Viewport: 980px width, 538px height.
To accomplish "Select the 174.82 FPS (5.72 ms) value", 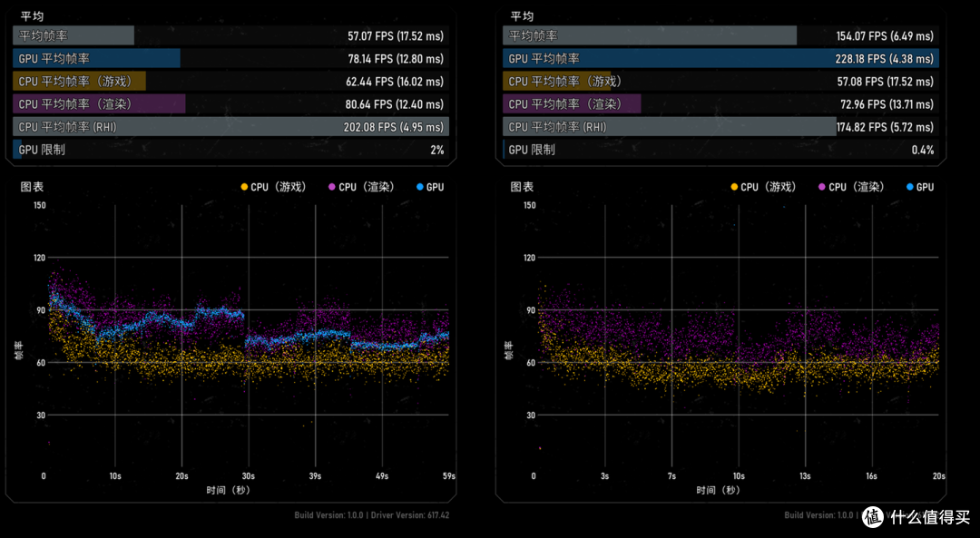I will pyautogui.click(x=885, y=127).
